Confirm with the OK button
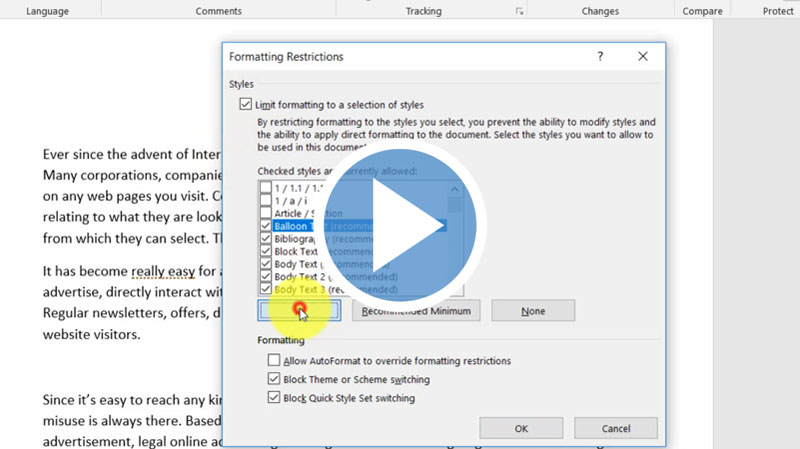The height and width of the screenshot is (449, 800). click(x=520, y=428)
